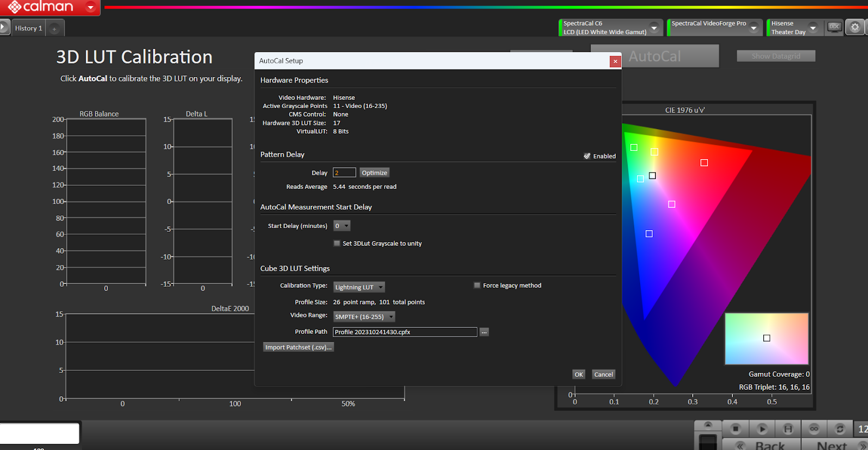Image resolution: width=868 pixels, height=450 pixels.
Task: Open Calibration Type Lightning LUT dropdown
Action: click(x=359, y=287)
